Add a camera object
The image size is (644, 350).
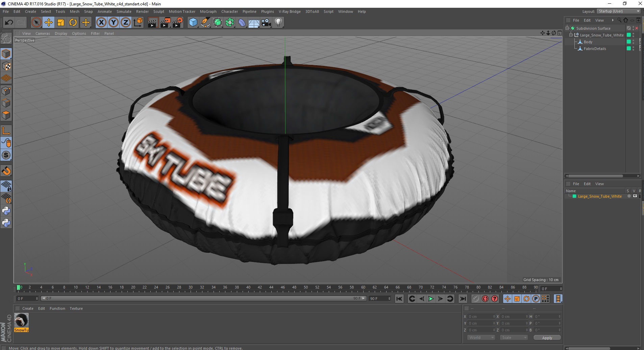point(266,23)
